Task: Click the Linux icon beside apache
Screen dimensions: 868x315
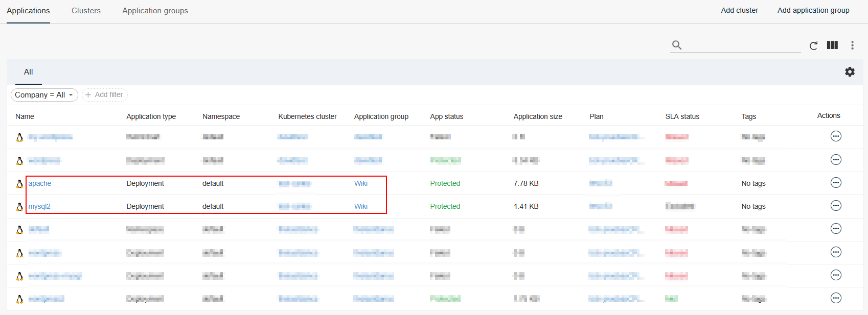Action: pyautogui.click(x=19, y=183)
